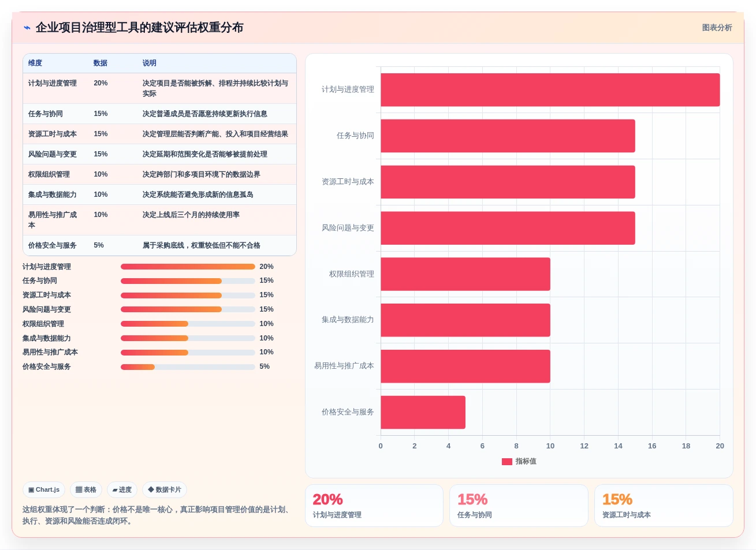Click the x-axis tick label 10
Screen dimensions: 756x550
[550, 446]
